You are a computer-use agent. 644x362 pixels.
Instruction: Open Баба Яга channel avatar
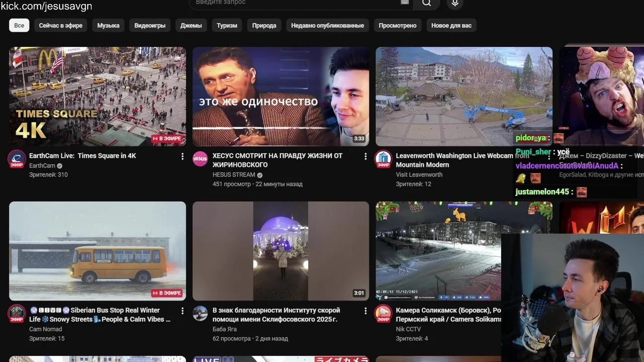200,313
